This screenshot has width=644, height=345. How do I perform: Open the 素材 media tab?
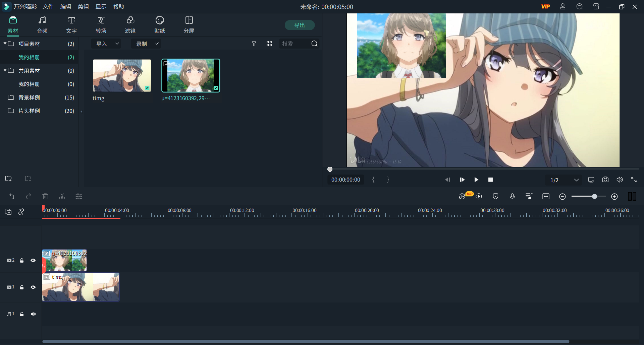(13, 25)
